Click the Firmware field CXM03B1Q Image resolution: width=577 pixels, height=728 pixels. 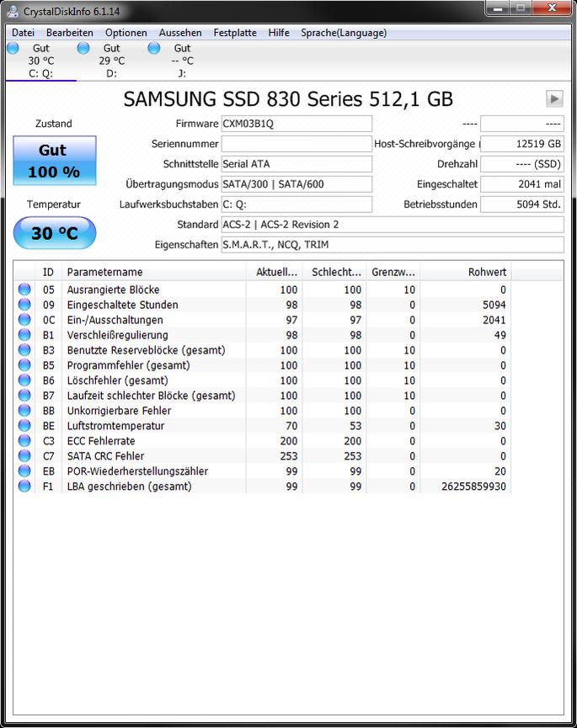[x=297, y=124]
